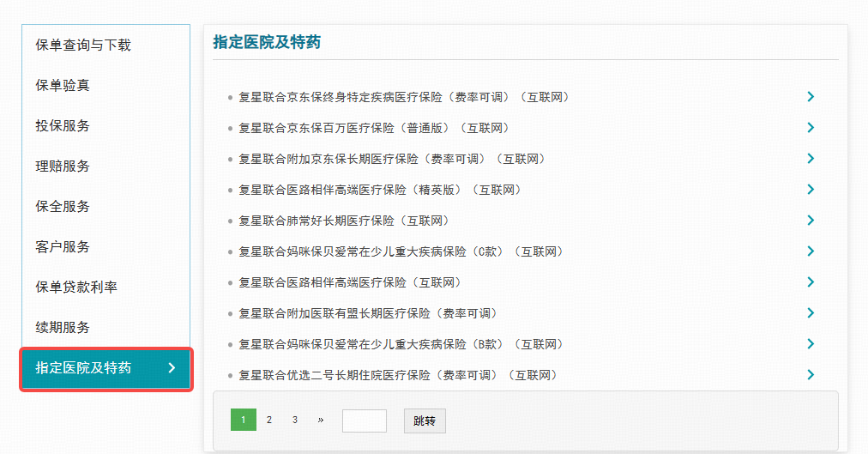Click the active 指定医院及特药 menu item
This screenshot has height=454, width=868.
(106, 369)
